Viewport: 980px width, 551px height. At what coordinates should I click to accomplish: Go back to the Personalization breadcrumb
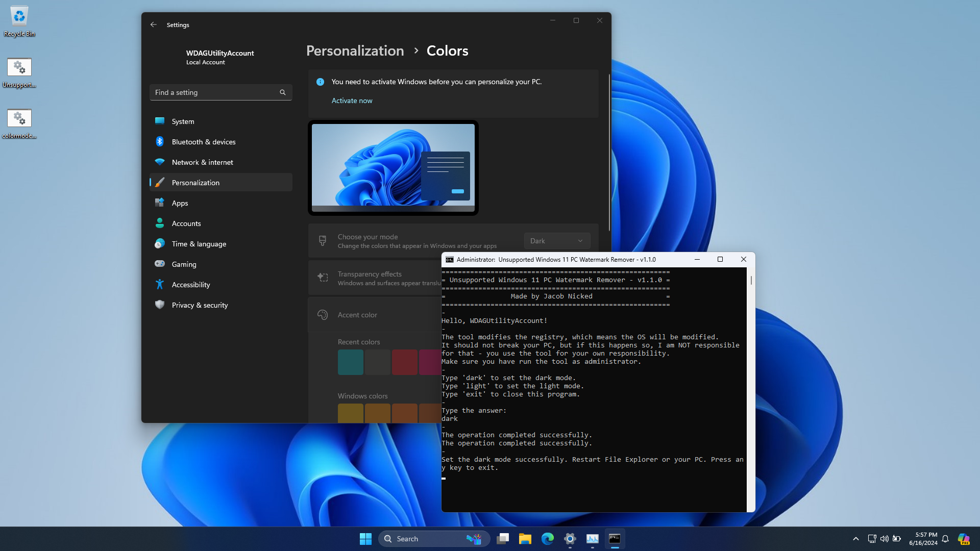[355, 51]
